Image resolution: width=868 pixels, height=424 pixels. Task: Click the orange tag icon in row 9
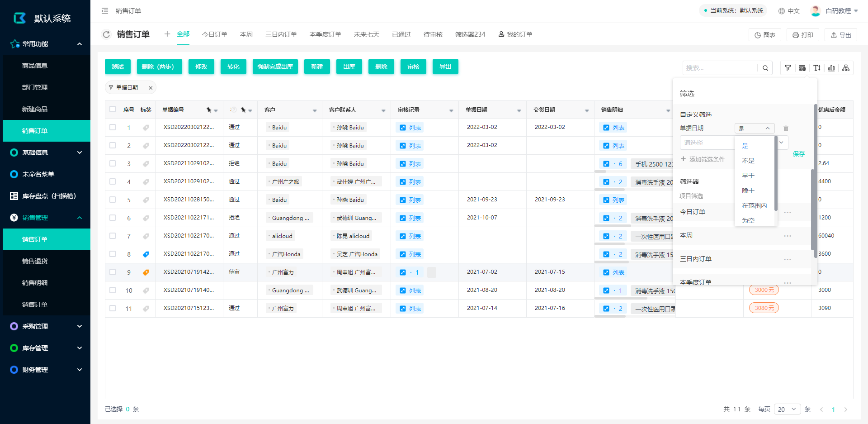pyautogui.click(x=146, y=272)
